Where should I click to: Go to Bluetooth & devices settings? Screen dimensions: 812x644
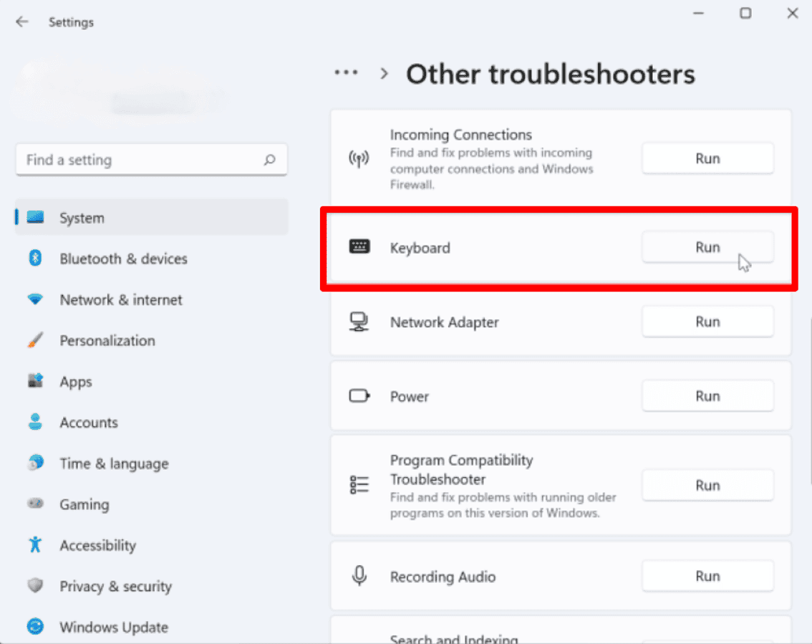(151, 259)
